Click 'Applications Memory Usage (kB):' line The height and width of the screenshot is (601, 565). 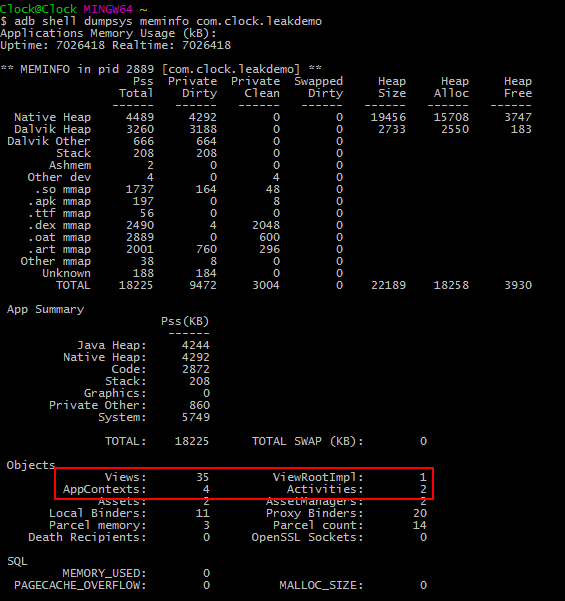(x=108, y=33)
